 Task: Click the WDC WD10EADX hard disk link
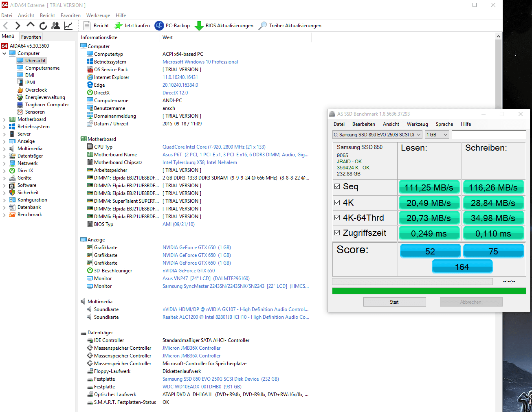(202, 387)
